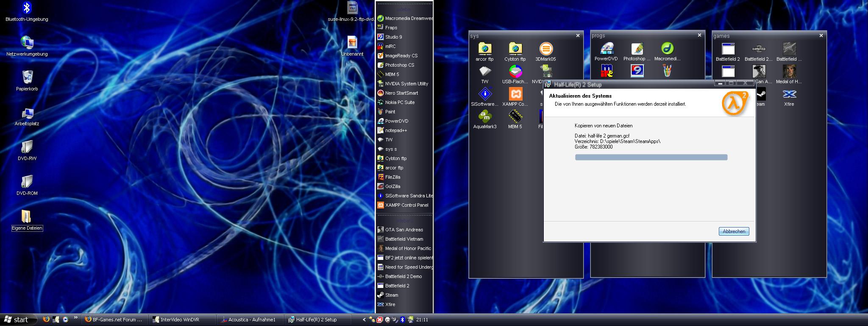Click the setup copy progress bar
The image size is (868, 326).
[x=651, y=157]
